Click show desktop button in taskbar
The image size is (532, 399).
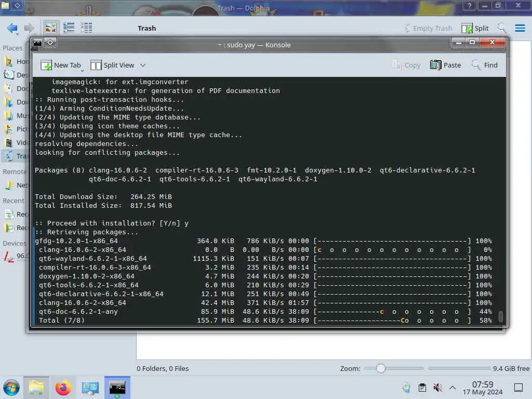(518, 388)
